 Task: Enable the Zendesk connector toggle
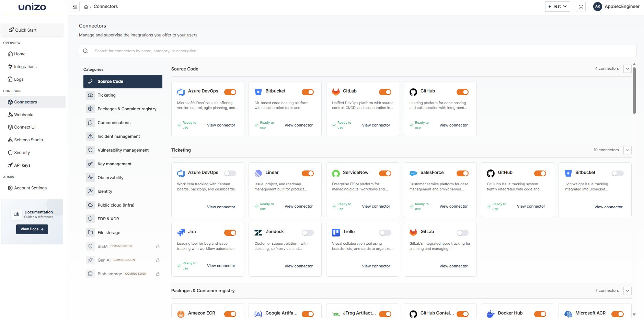(308, 233)
